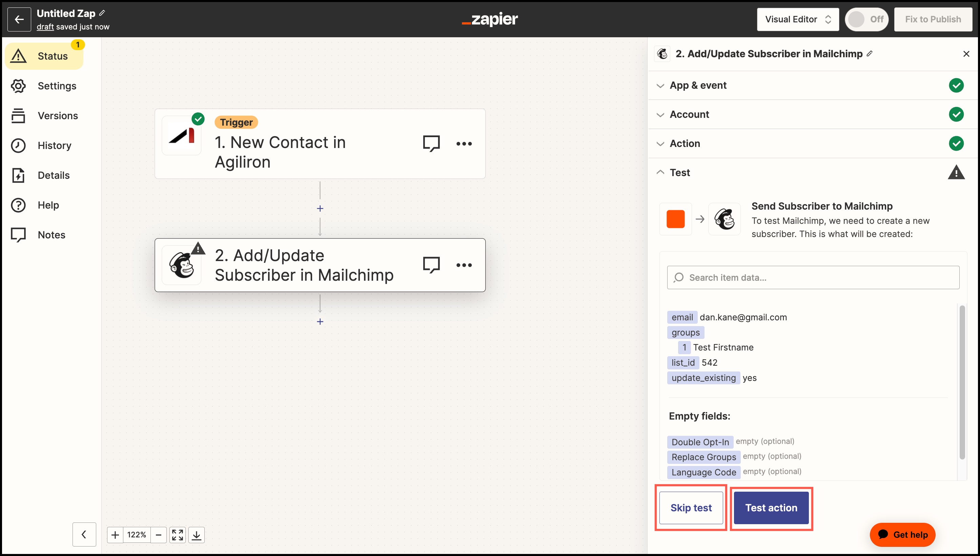Open History in the left sidebar
The width and height of the screenshot is (980, 556).
[54, 146]
